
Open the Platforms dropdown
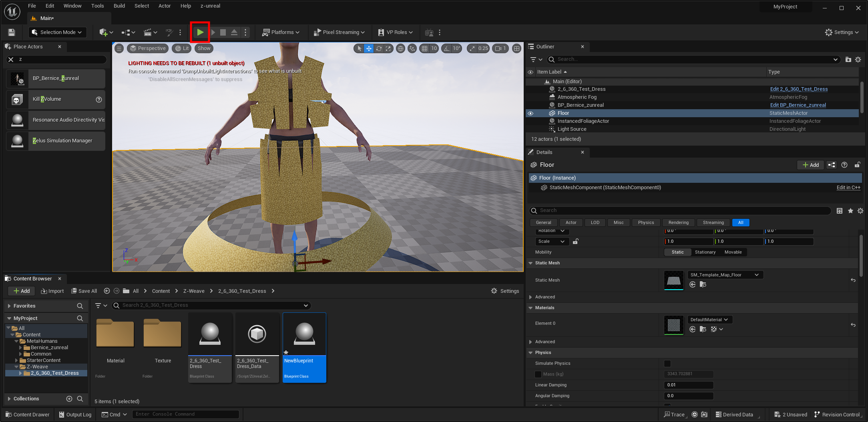click(281, 32)
